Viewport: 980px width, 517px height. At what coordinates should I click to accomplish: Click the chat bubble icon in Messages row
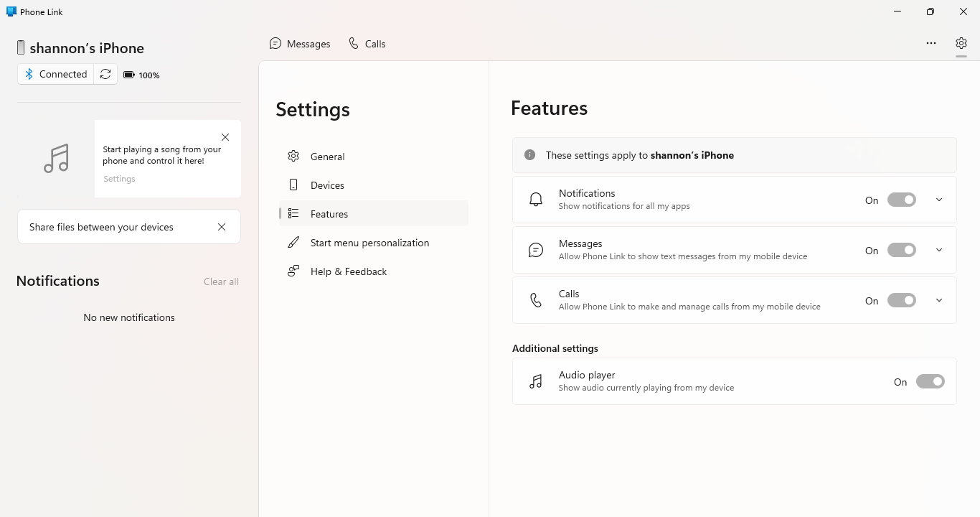point(536,250)
